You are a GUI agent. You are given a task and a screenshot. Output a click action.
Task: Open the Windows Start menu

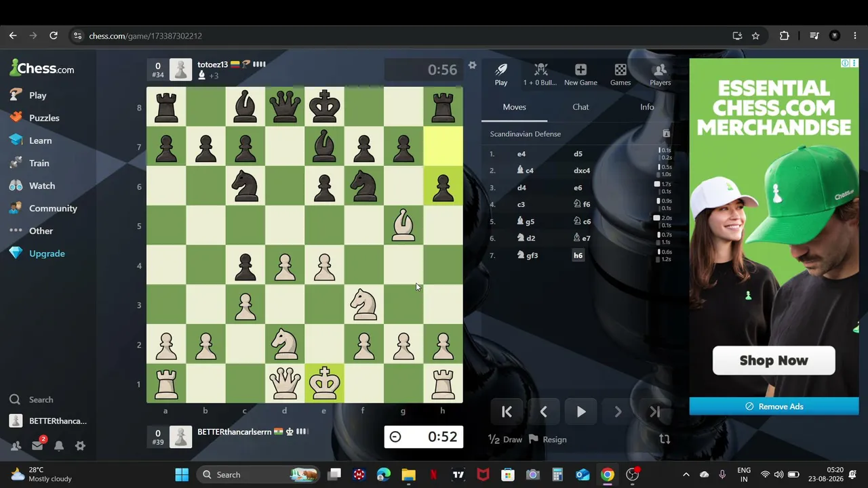click(x=182, y=474)
